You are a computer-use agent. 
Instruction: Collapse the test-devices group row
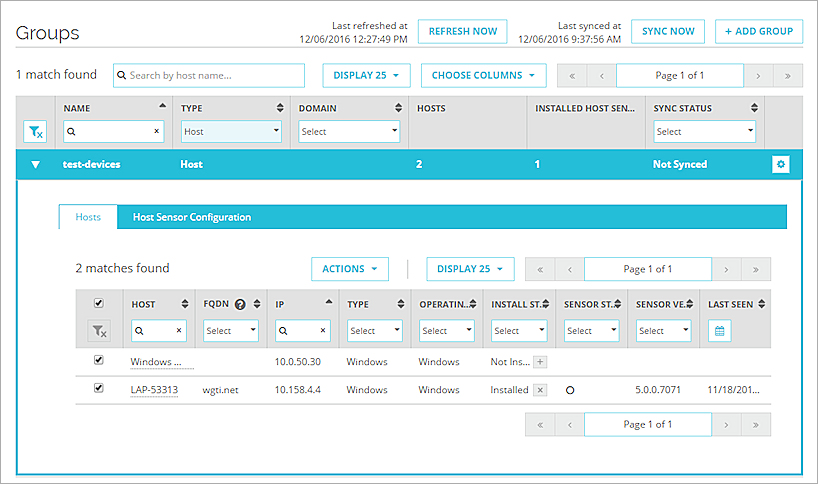35,165
